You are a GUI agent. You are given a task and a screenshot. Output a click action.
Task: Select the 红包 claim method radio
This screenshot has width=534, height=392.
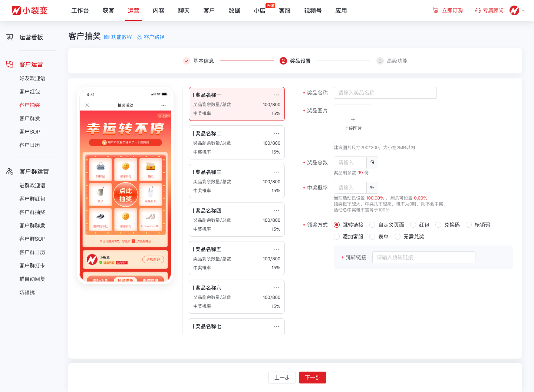click(413, 225)
